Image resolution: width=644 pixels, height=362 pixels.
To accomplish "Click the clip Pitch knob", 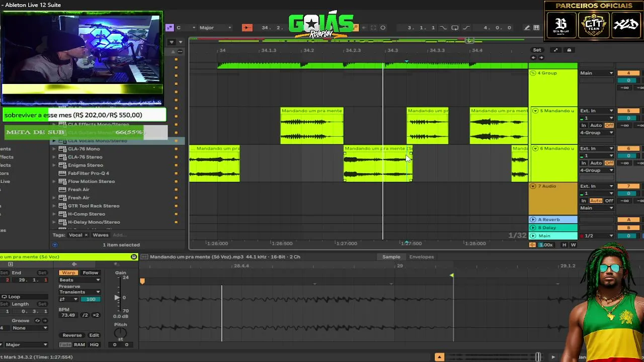I will (120, 334).
